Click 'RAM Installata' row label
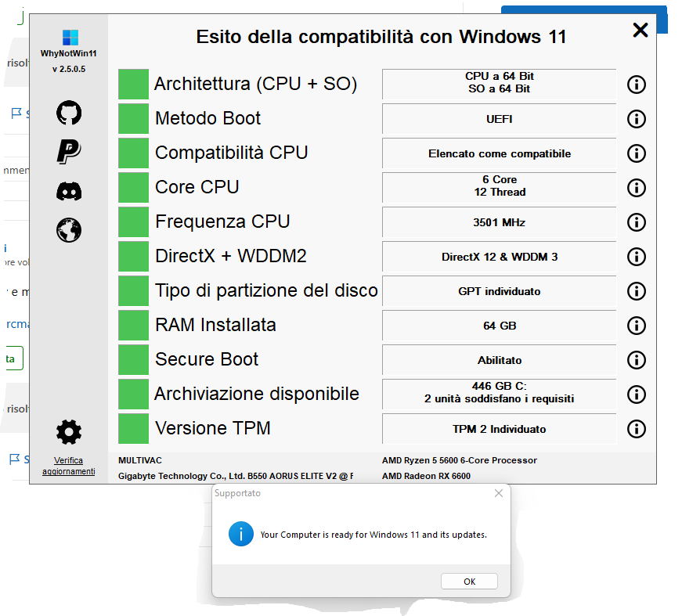The width and height of the screenshot is (682, 616). [215, 325]
